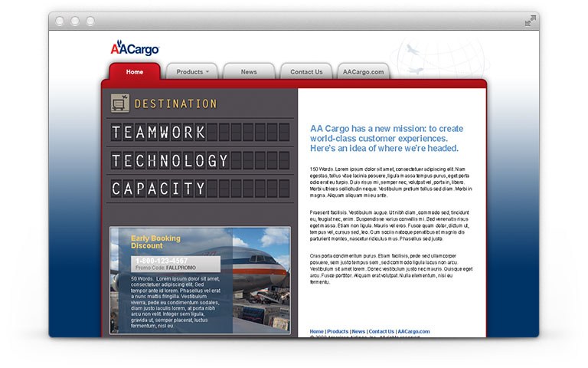588x368 pixels.
Task: Click the destination board luggage icon
Action: (x=120, y=103)
